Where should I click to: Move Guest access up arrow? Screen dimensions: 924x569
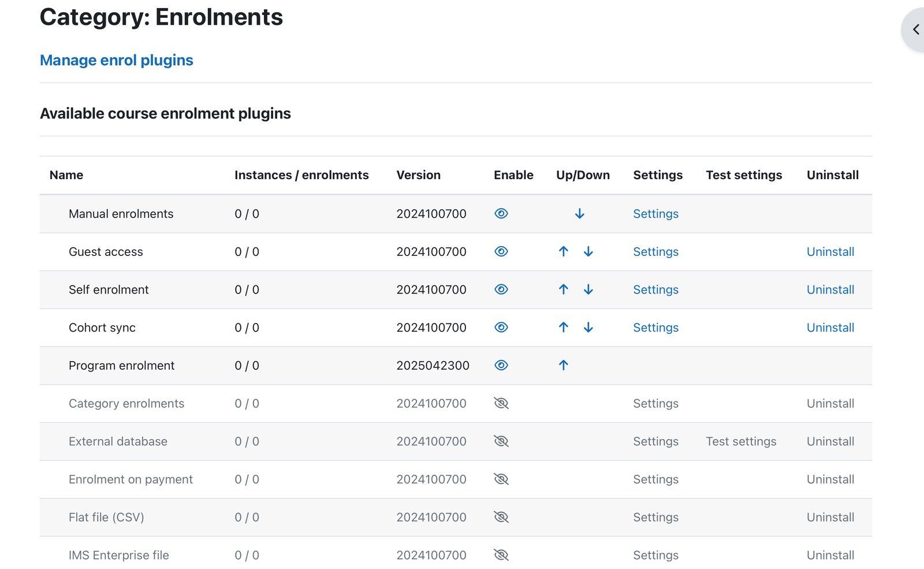(x=564, y=252)
